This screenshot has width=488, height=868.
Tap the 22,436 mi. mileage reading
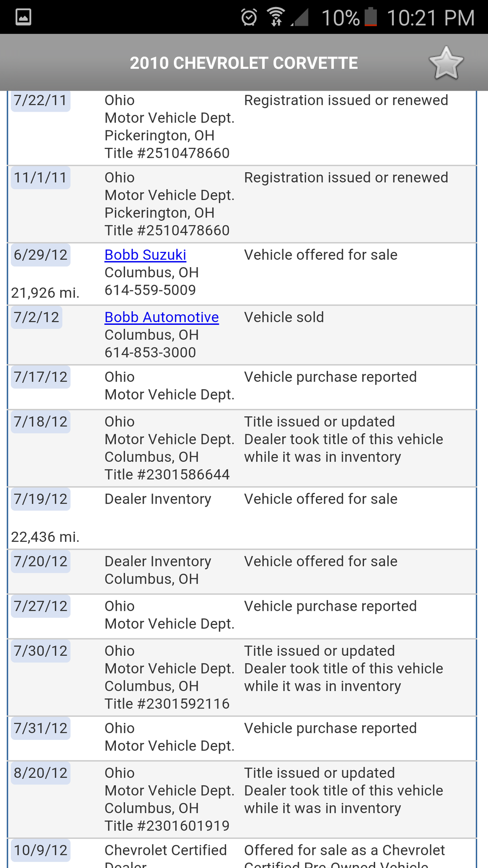pos(45,537)
